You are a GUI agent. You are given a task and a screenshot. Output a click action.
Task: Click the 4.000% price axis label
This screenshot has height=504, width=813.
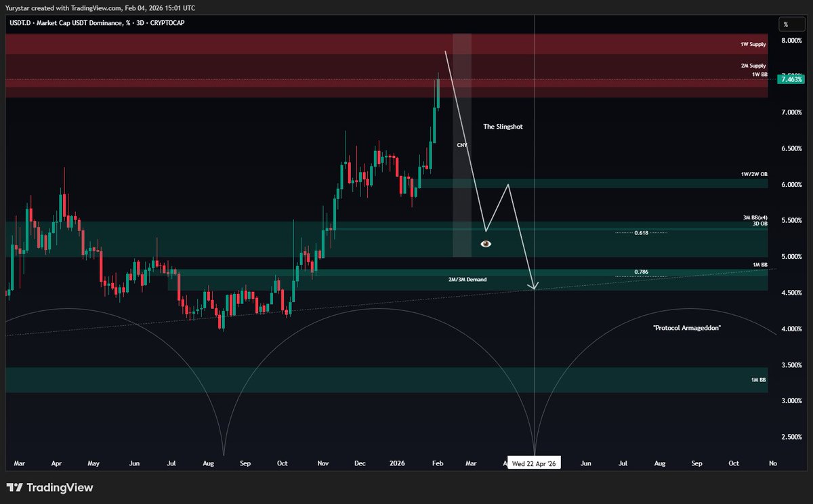(x=791, y=329)
